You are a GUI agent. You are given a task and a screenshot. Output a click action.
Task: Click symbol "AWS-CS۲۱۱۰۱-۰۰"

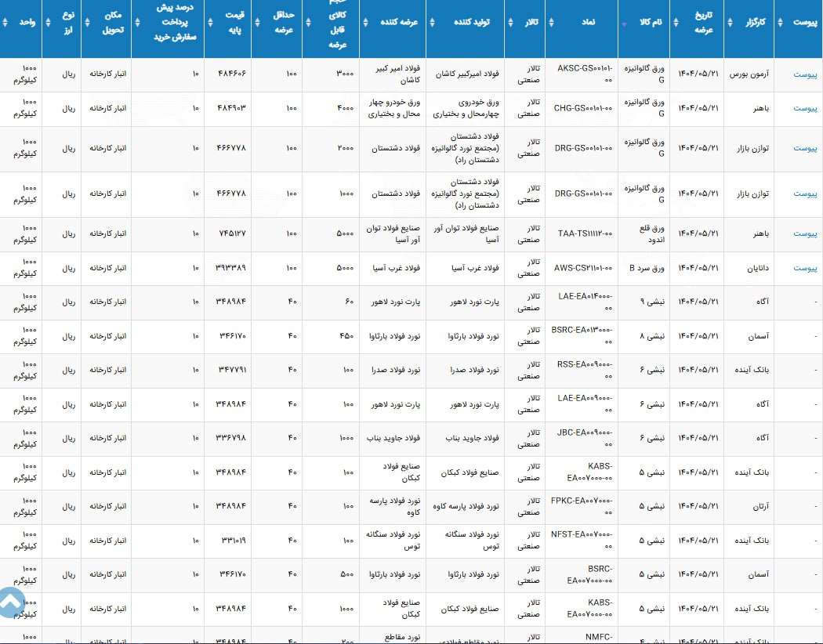click(583, 268)
